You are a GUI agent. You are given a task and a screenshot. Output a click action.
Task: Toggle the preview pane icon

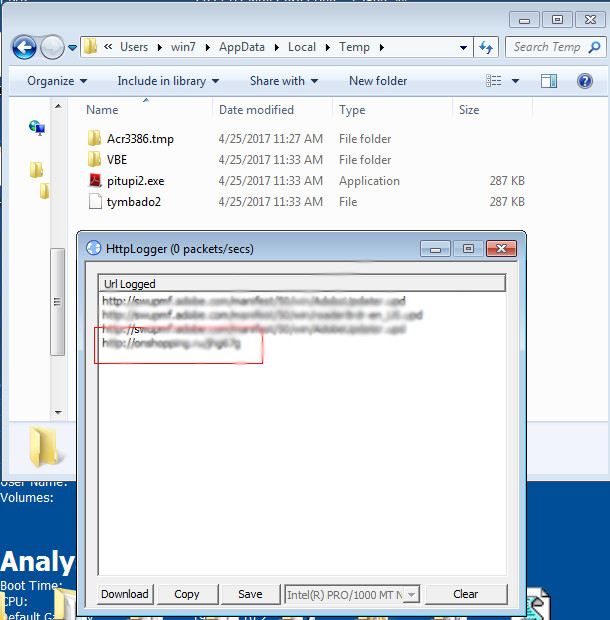click(548, 81)
